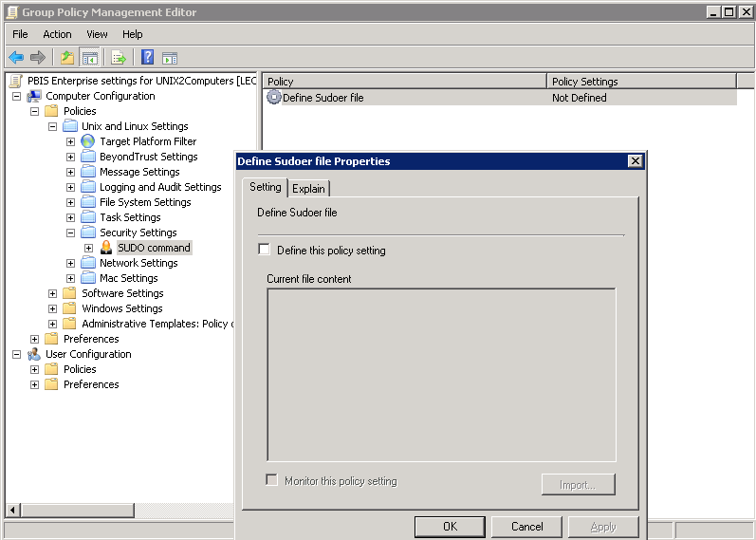Toggle the Monitor this policy setting checkbox

pyautogui.click(x=272, y=479)
